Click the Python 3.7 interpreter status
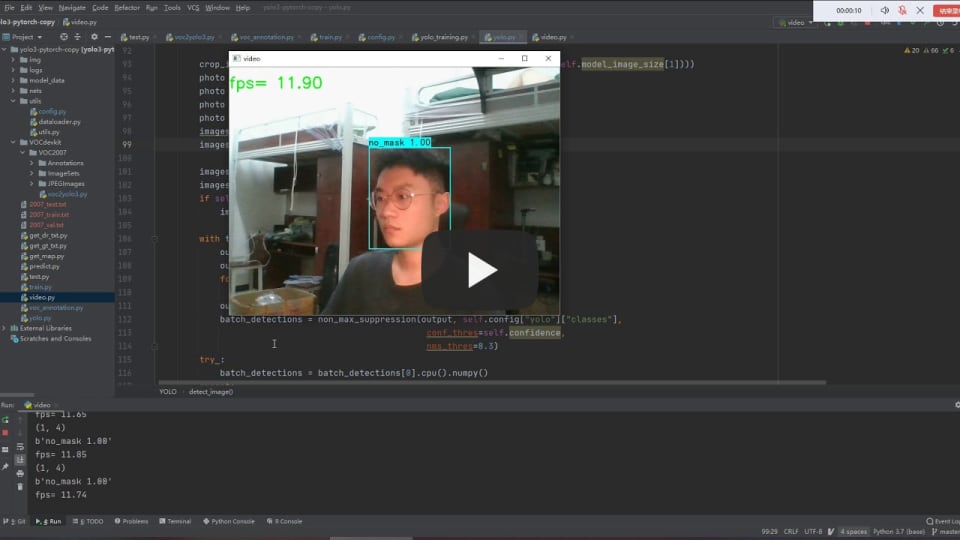The width and height of the screenshot is (960, 540). [x=899, y=532]
